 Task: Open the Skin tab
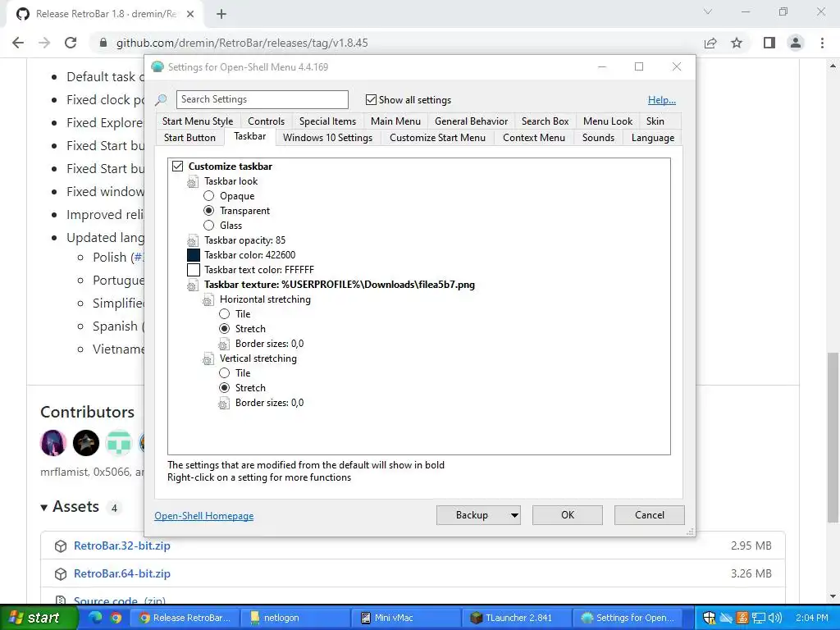[655, 121]
